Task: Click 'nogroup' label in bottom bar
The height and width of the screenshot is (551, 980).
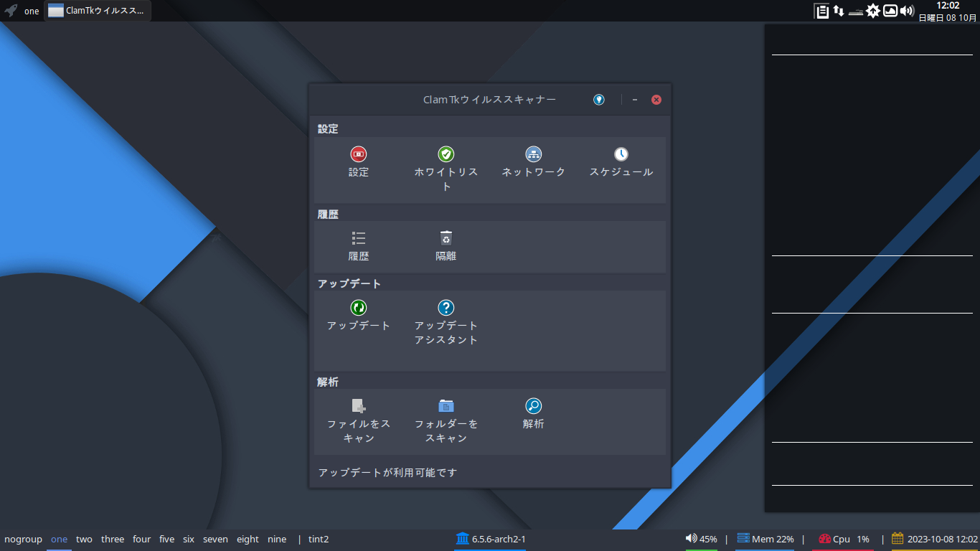Action: tap(23, 540)
